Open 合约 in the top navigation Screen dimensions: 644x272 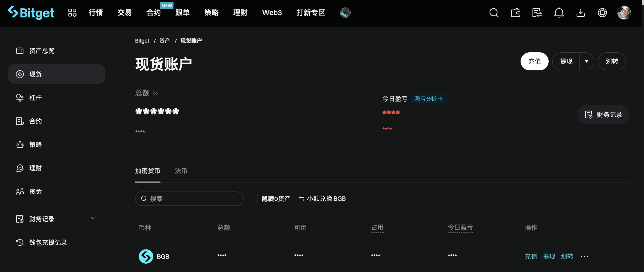(x=154, y=13)
